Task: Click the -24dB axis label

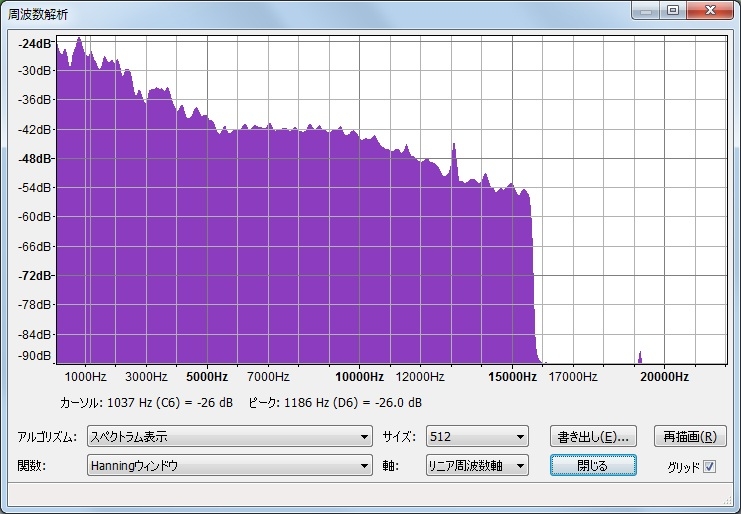Action: tap(34, 44)
